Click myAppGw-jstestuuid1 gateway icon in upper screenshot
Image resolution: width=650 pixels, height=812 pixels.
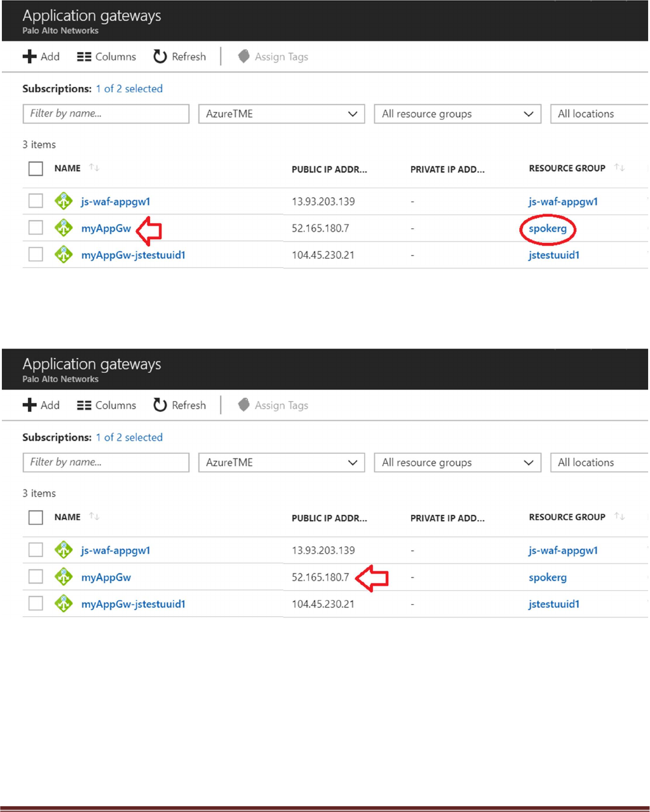click(x=64, y=254)
